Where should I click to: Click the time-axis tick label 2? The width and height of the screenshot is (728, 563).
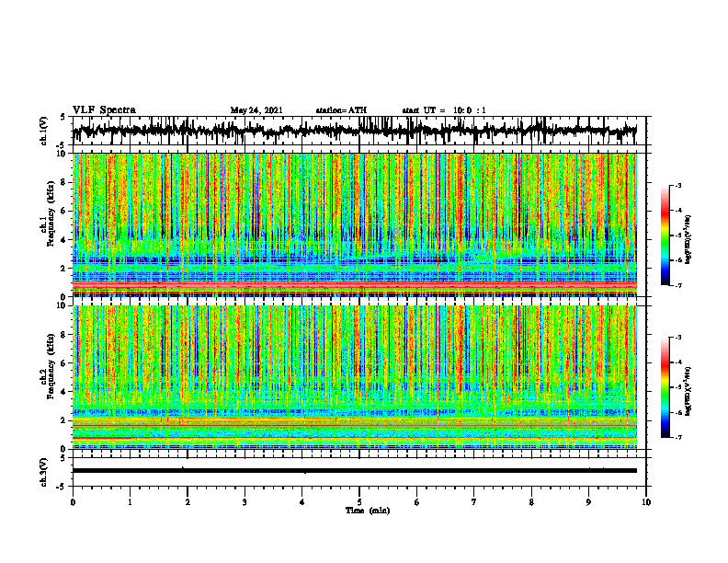coord(188,502)
